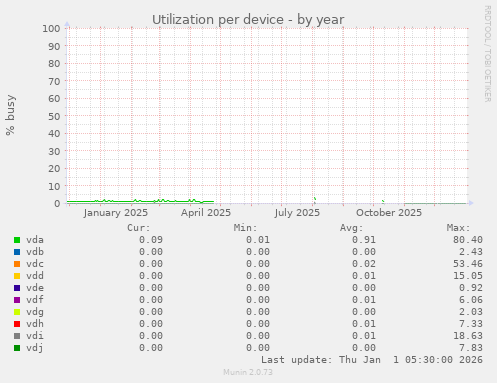Click vdg max value 2.03
The image size is (497, 383).
tap(471, 312)
